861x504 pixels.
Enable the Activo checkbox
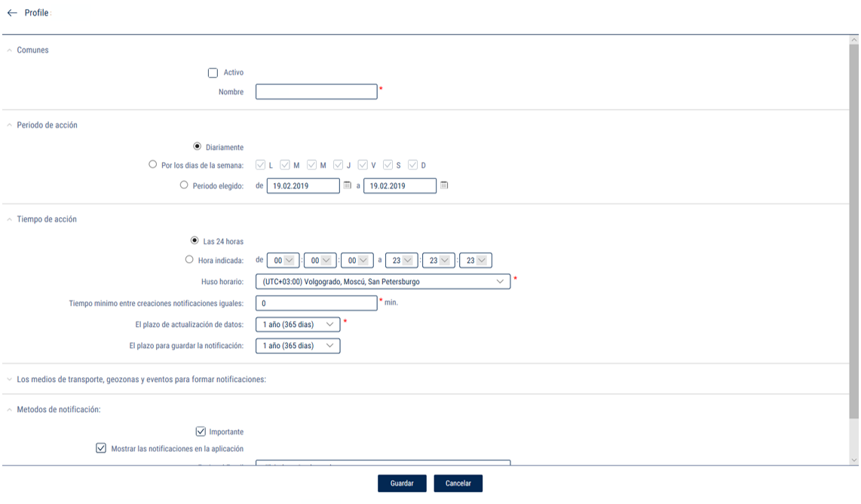[213, 73]
